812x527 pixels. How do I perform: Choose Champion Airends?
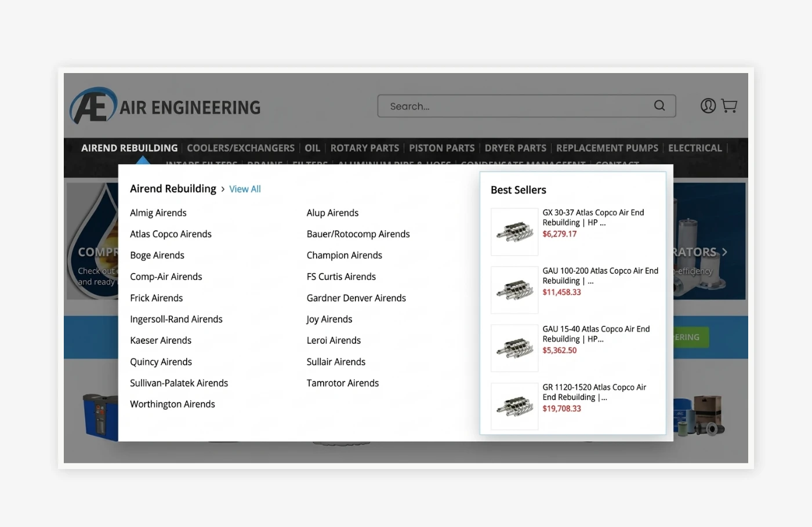[x=345, y=255]
